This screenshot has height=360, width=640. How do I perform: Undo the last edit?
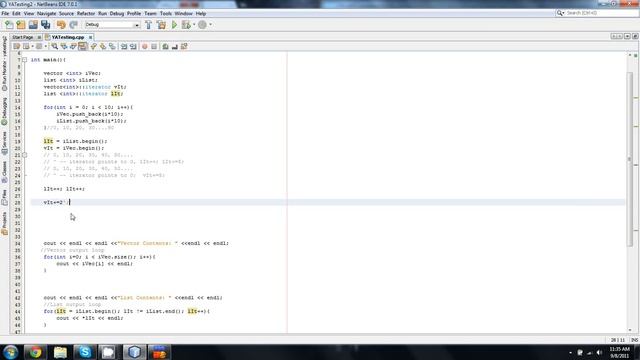click(61, 25)
